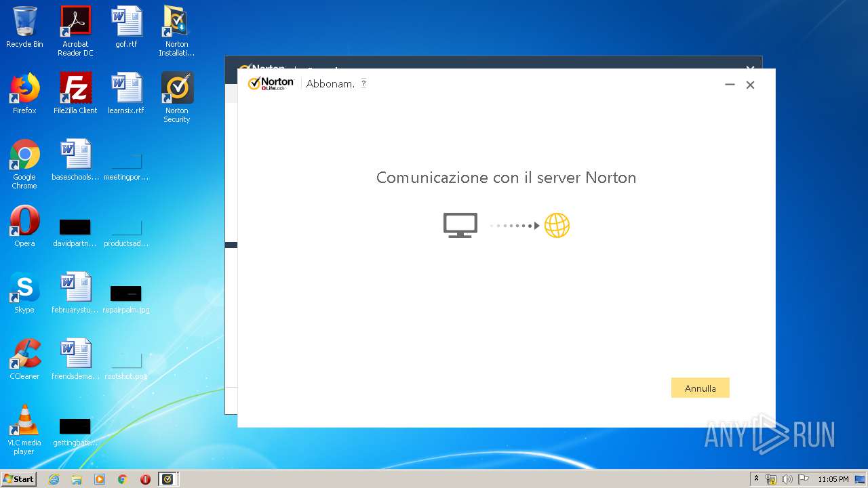Launch the Firefox desktop shortcut
Viewport: 868px width, 488px height.
24,94
